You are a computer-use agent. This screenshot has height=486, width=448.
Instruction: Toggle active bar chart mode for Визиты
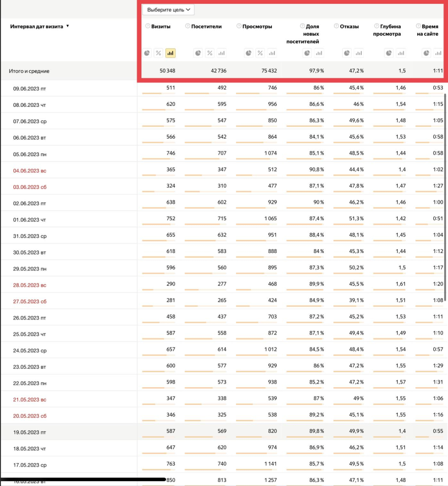click(x=170, y=53)
